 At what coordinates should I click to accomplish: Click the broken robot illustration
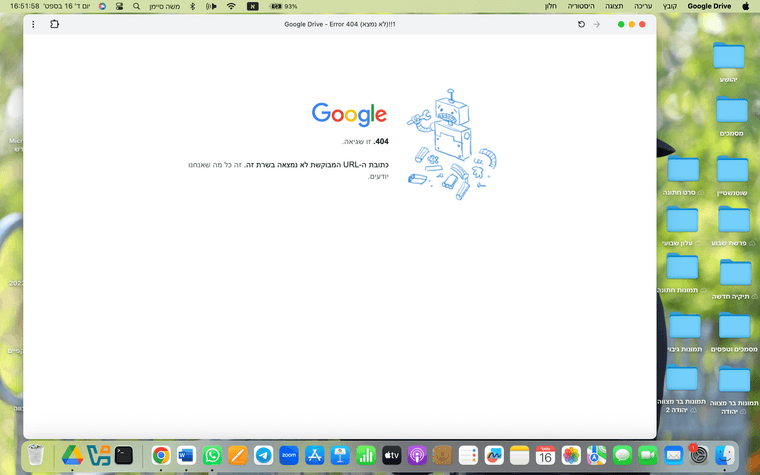pyautogui.click(x=451, y=144)
